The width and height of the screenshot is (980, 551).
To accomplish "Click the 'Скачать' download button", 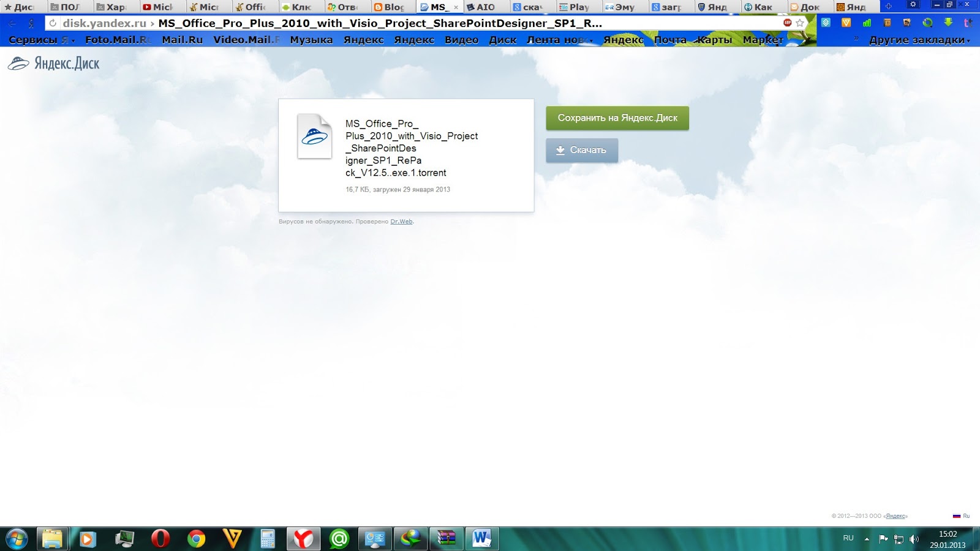I will [x=582, y=150].
